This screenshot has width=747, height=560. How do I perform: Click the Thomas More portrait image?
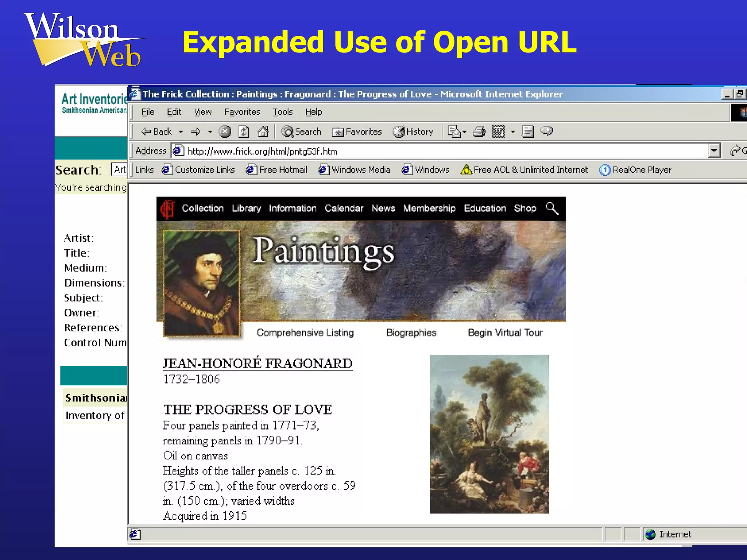pos(201,283)
